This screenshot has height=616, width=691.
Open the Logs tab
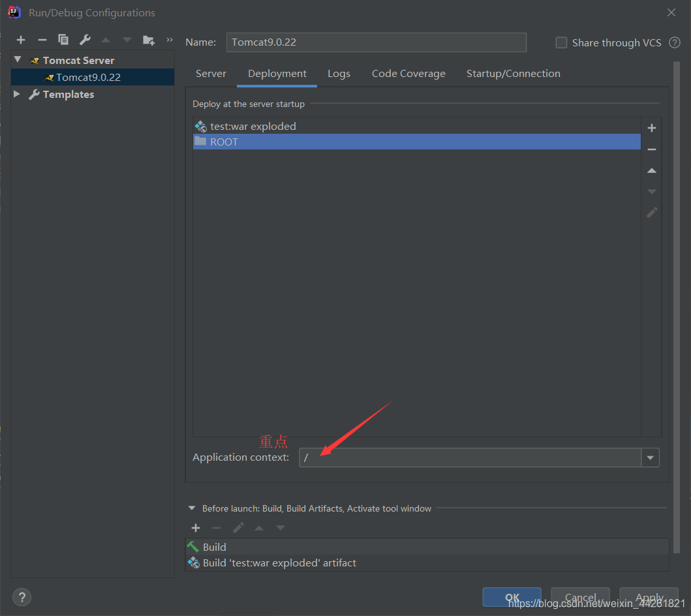click(x=339, y=74)
